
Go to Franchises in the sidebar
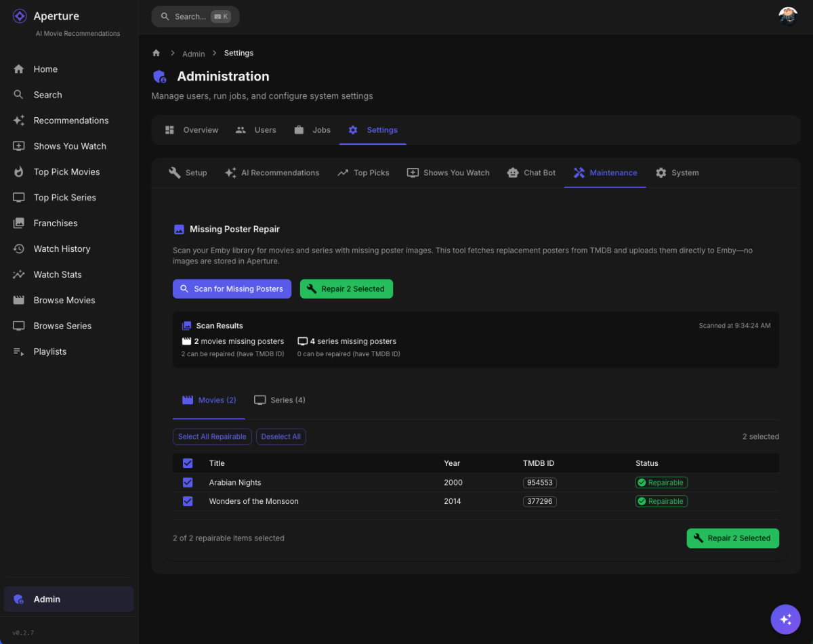55,223
